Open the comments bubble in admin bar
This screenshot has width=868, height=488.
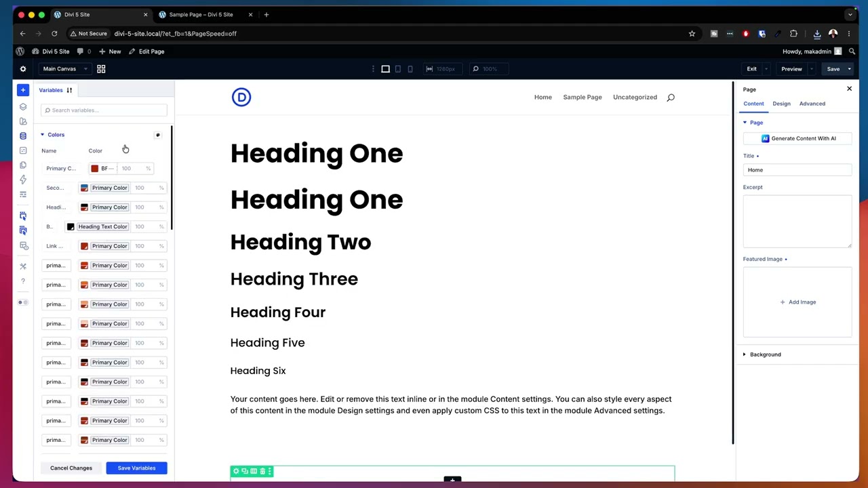83,52
